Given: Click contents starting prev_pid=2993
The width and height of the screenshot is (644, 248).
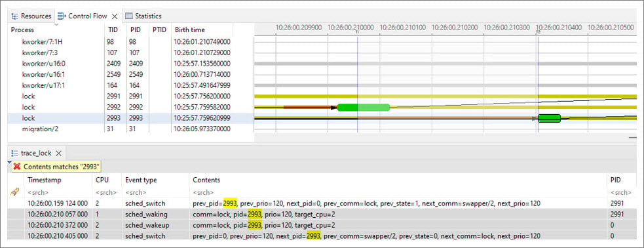Looking at the screenshot, I should point(366,203).
